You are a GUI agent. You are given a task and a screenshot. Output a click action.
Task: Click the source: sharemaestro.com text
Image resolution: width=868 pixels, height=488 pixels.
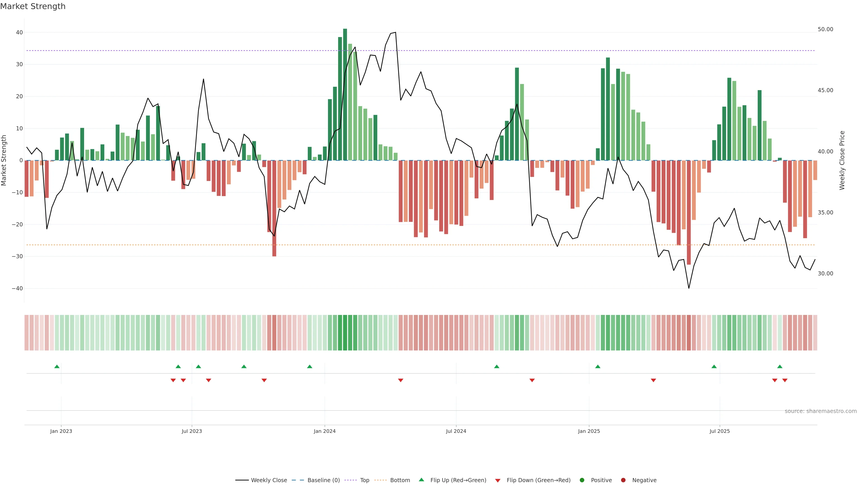(821, 411)
